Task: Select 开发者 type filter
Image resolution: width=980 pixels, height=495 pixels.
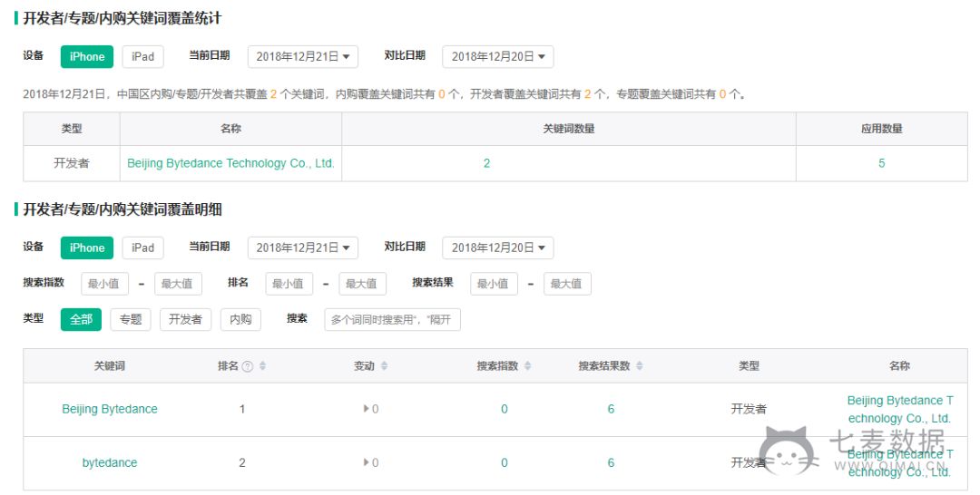Action: pos(185,320)
